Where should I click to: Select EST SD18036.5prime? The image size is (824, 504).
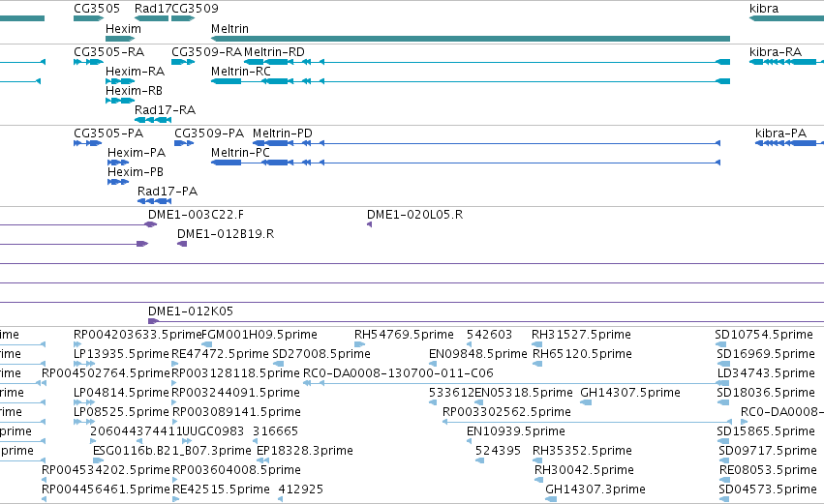point(766,393)
